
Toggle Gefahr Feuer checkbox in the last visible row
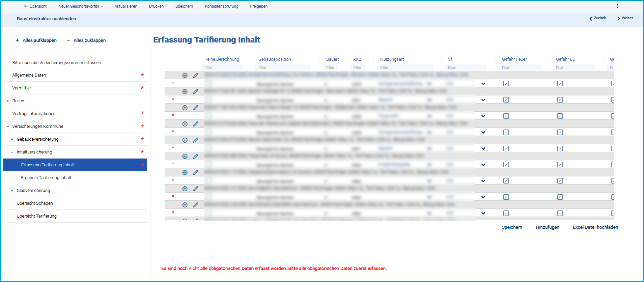pyautogui.click(x=506, y=213)
